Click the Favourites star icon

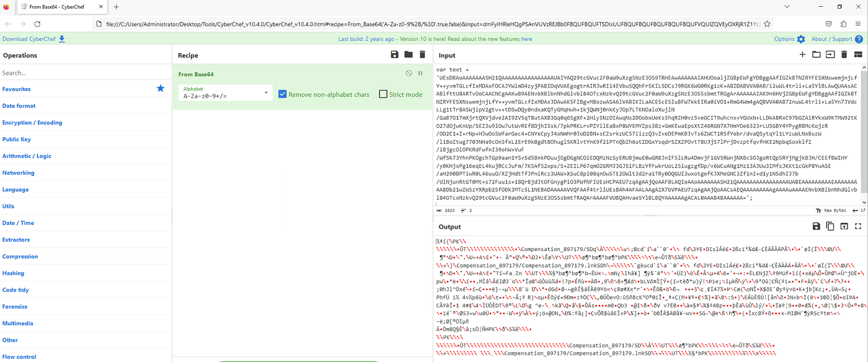click(161, 89)
